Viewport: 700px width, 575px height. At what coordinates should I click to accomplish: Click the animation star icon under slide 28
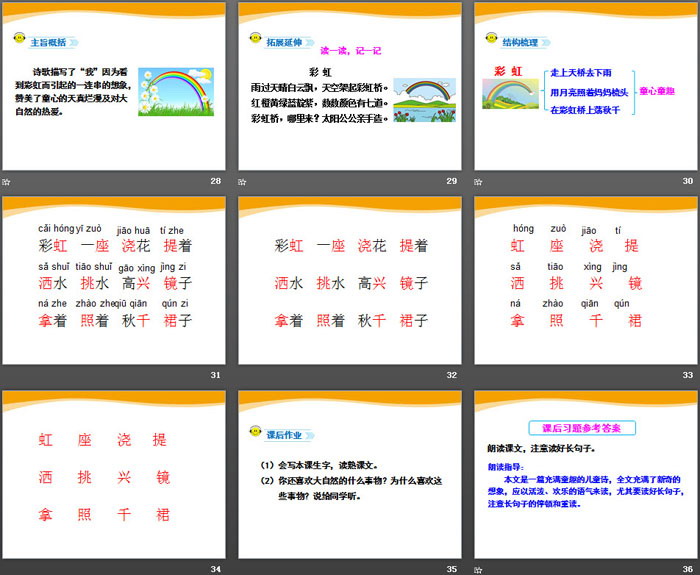(x=6, y=182)
